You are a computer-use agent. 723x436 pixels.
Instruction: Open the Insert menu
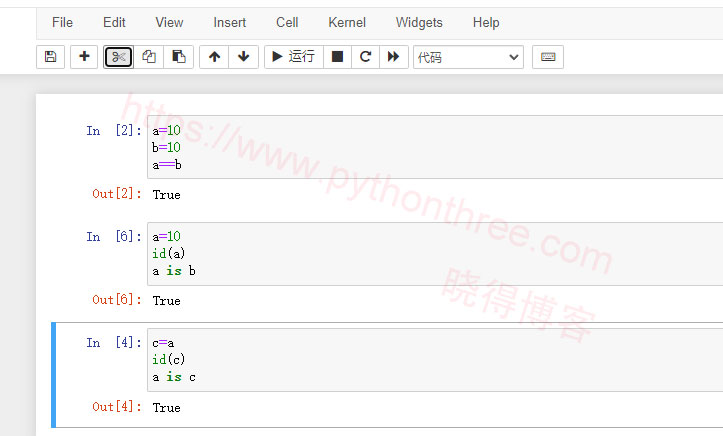tap(230, 23)
